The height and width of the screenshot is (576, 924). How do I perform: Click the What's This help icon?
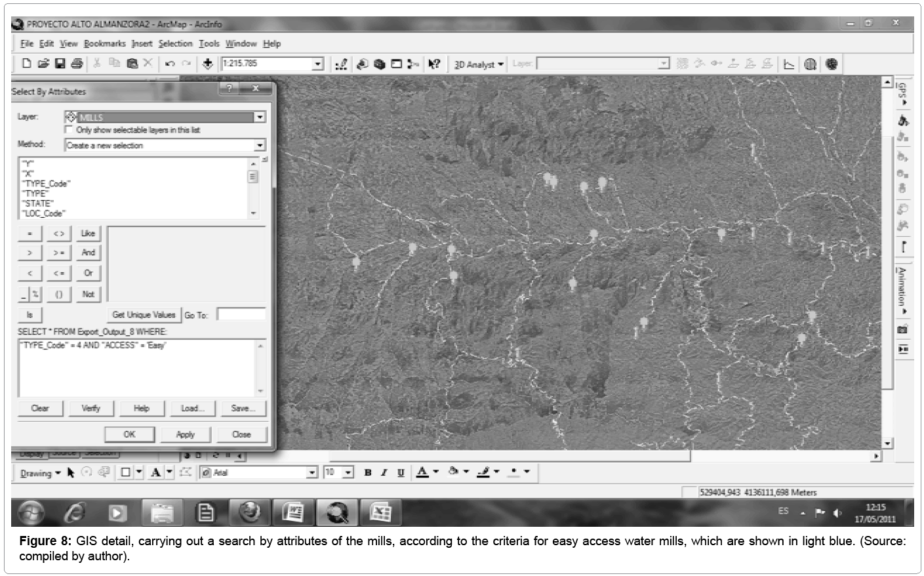click(433, 64)
